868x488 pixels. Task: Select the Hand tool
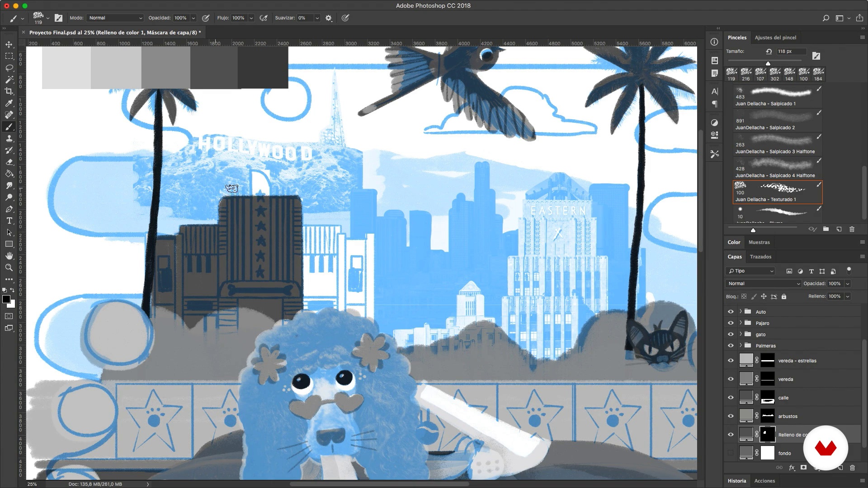click(9, 256)
